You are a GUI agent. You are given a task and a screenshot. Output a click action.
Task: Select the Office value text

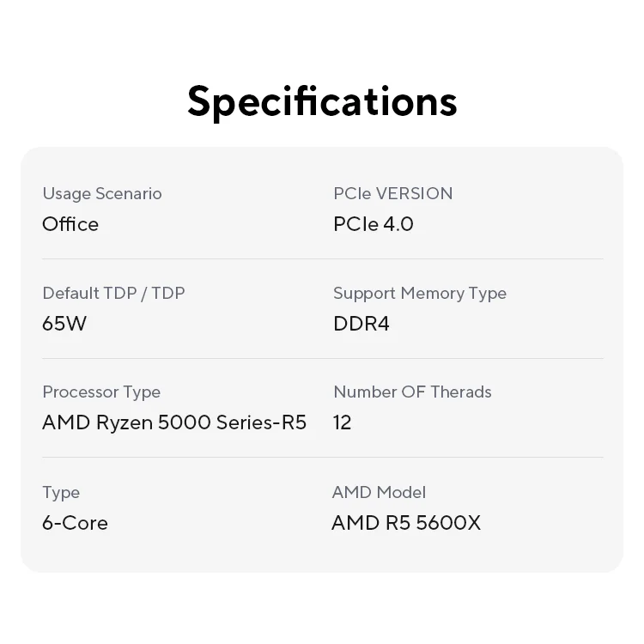click(70, 224)
